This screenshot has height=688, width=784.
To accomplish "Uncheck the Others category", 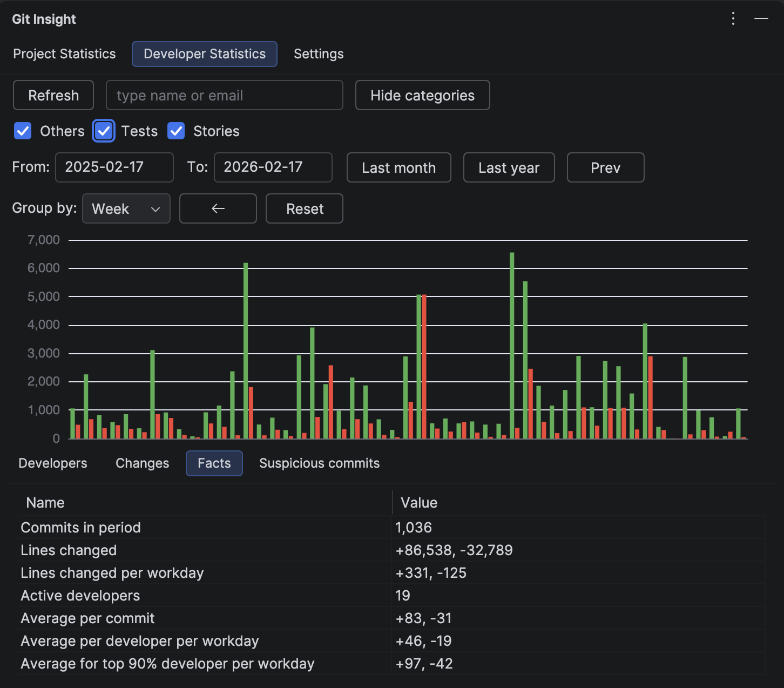I will (x=23, y=131).
